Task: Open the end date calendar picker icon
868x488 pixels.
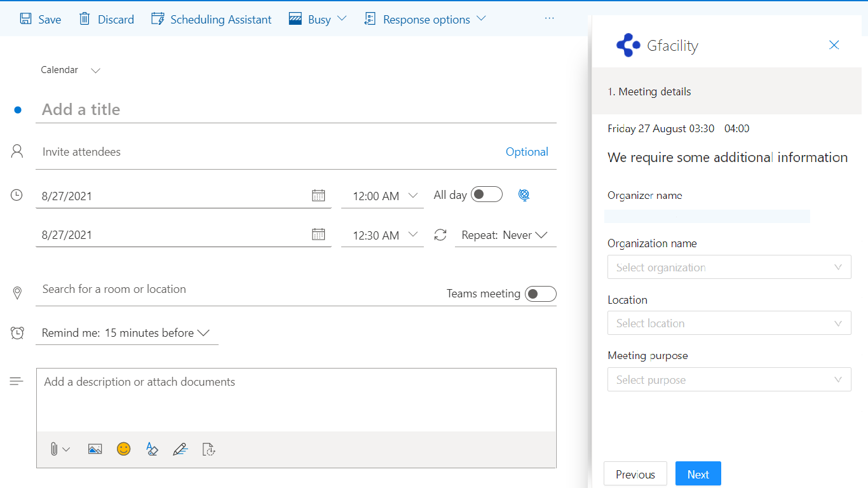Action: click(318, 234)
